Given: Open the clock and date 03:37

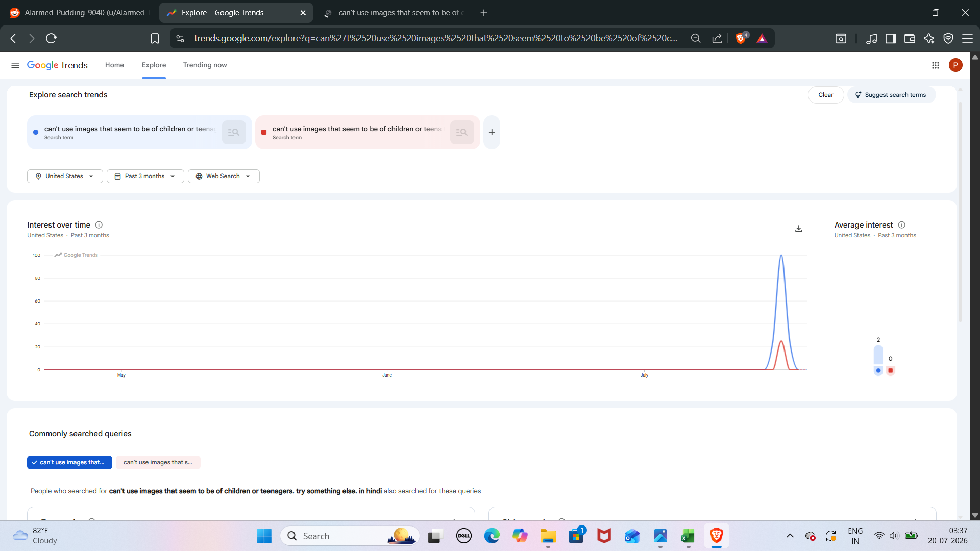Looking at the screenshot, I should pos(948,536).
